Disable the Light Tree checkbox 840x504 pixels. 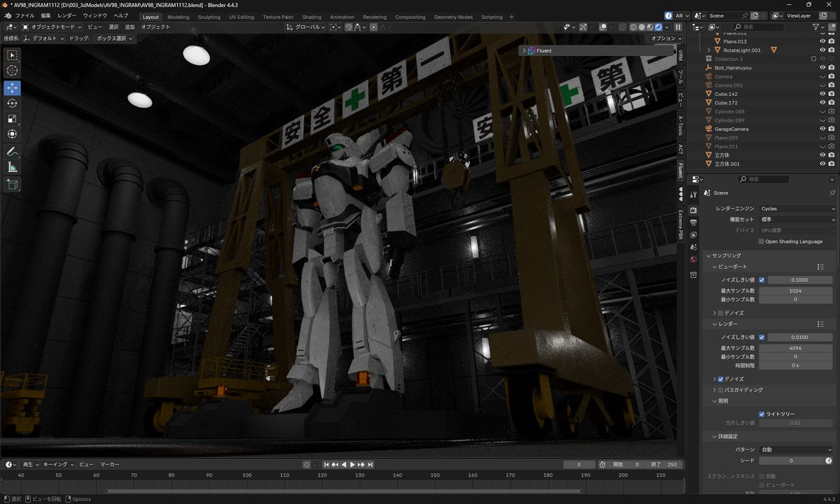point(762,413)
